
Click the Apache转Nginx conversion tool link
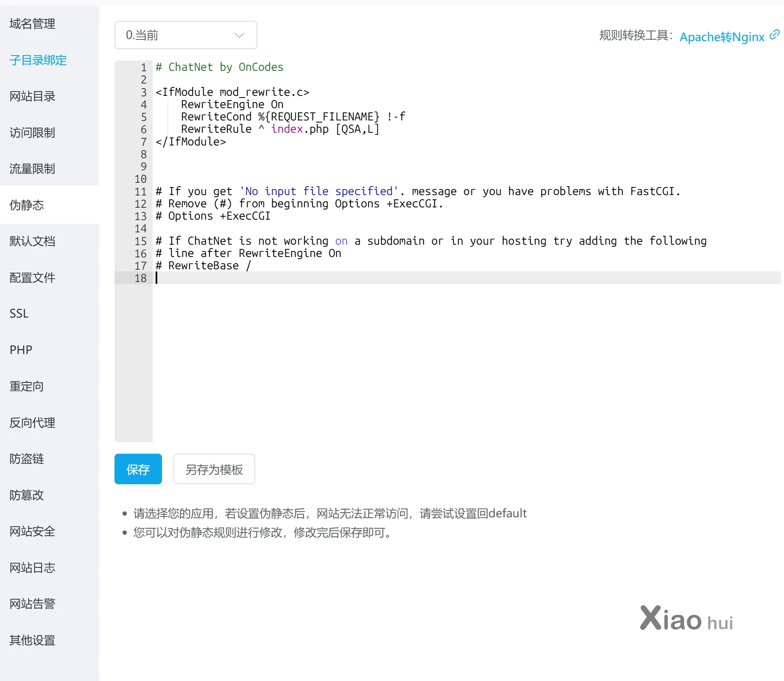point(722,37)
